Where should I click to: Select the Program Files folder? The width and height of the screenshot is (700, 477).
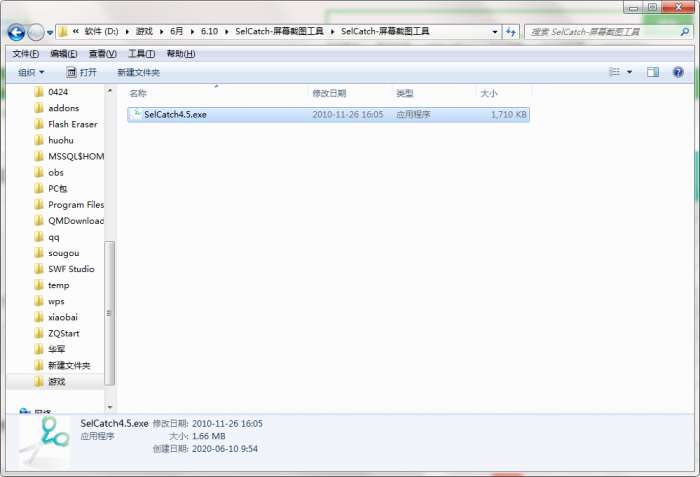(x=75, y=205)
